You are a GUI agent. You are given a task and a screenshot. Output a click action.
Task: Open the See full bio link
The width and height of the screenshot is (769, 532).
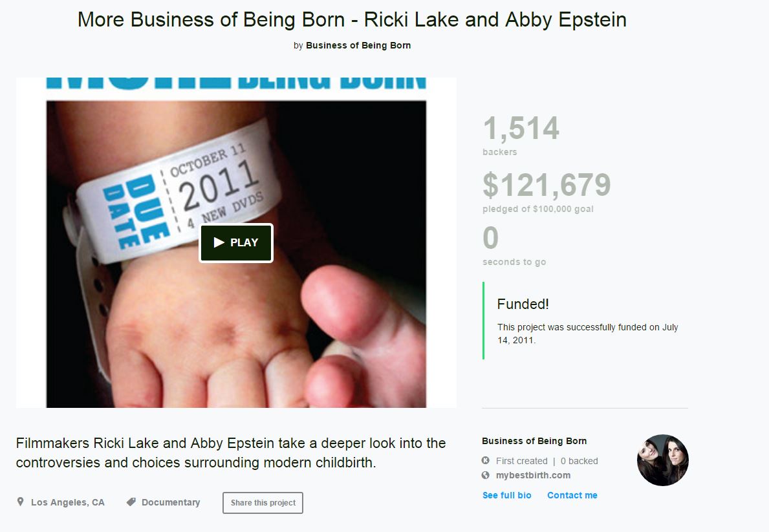coord(507,495)
